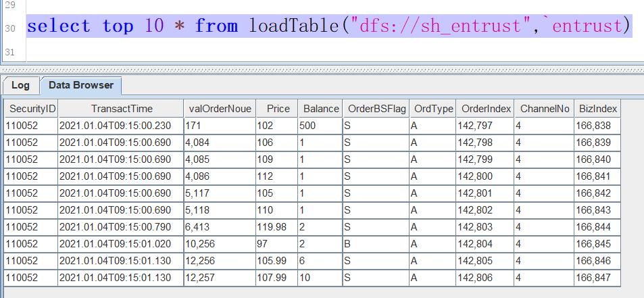Click the TransactTime column header
Image resolution: width=644 pixels, height=298 pixels.
(x=121, y=109)
